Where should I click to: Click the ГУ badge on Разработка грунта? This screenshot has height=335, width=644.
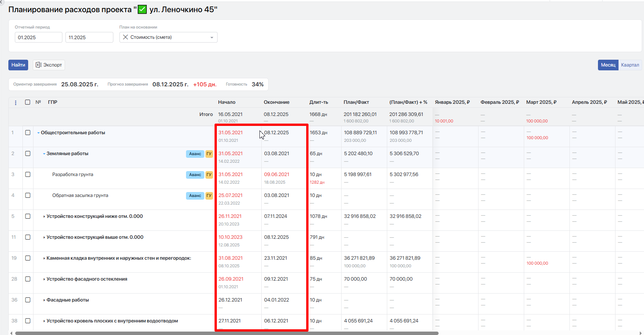209,175
